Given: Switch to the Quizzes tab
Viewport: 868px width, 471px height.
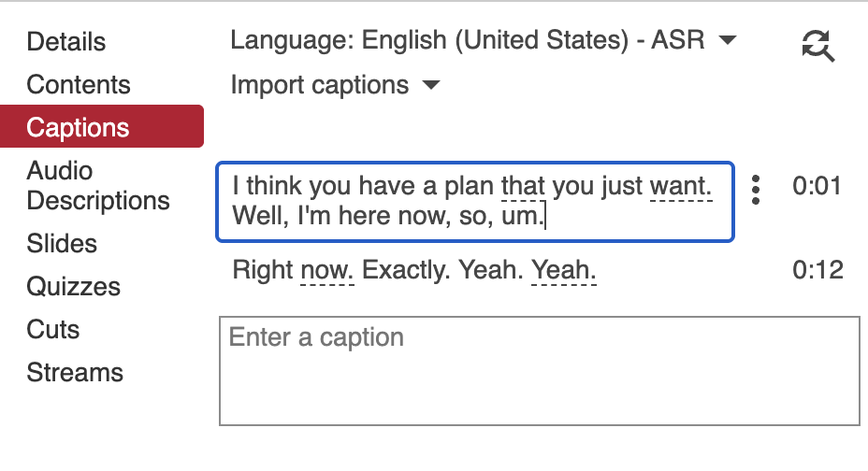Looking at the screenshot, I should 73,287.
